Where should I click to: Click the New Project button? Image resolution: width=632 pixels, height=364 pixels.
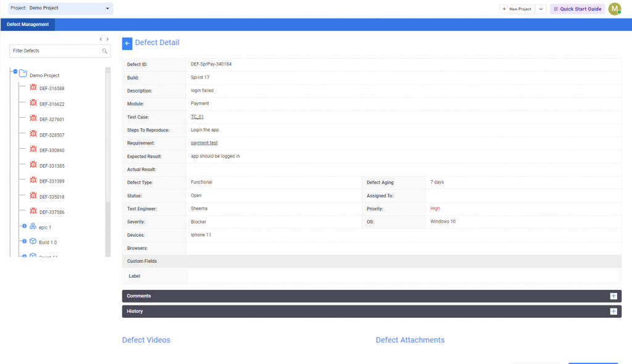click(x=517, y=9)
